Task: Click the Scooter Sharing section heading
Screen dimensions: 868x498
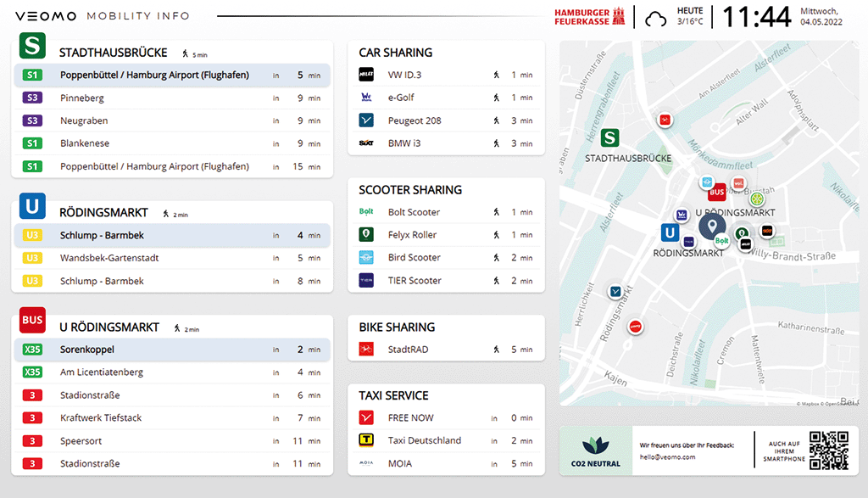Action: tap(410, 190)
